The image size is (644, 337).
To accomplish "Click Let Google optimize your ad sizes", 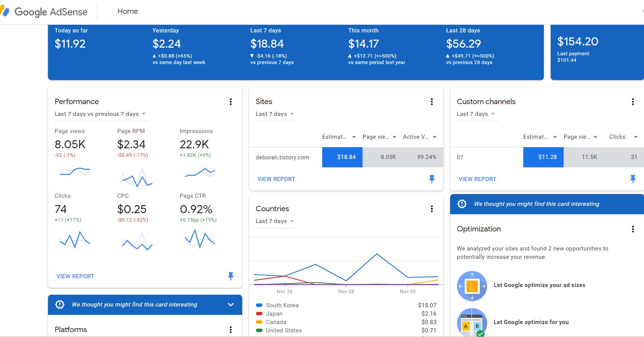I will [x=539, y=285].
